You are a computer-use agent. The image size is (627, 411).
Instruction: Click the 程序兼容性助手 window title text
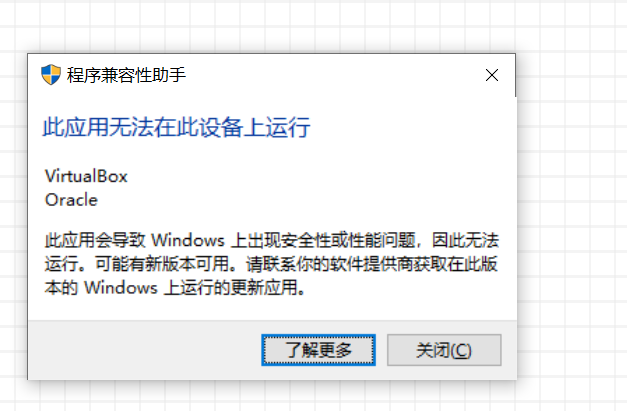[x=126, y=75]
